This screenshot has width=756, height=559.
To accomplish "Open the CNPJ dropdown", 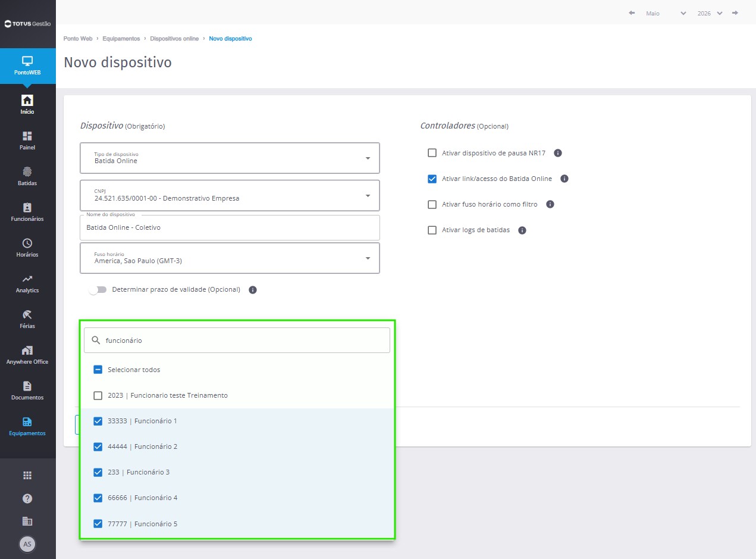I will pos(230,195).
